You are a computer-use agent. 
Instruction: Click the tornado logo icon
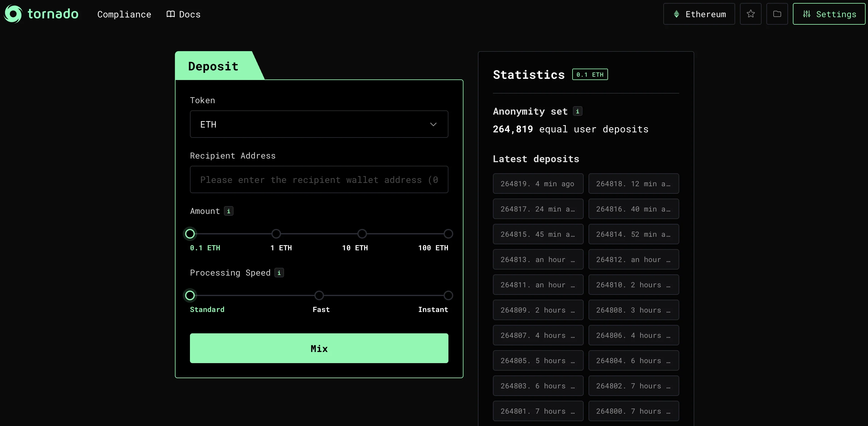pyautogui.click(x=13, y=14)
